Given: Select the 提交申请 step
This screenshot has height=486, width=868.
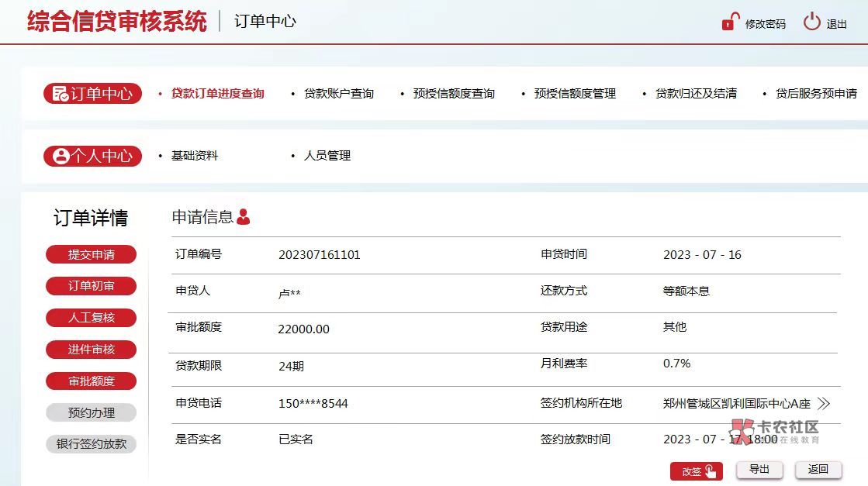Looking at the screenshot, I should point(92,254).
